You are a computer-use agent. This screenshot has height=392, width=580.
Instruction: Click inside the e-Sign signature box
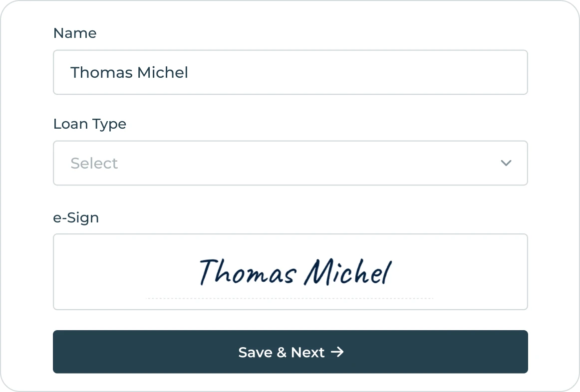coord(290,272)
